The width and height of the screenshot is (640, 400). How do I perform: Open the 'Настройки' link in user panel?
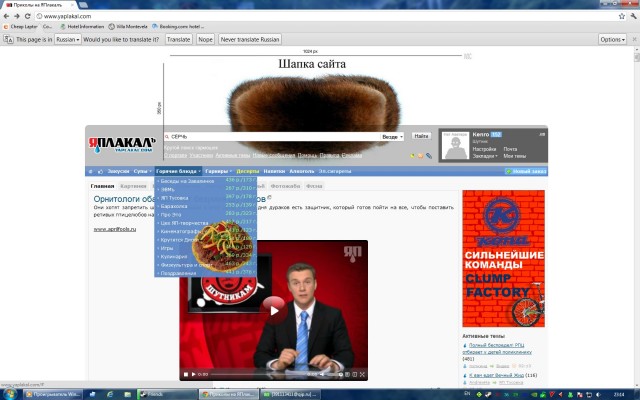click(484, 149)
